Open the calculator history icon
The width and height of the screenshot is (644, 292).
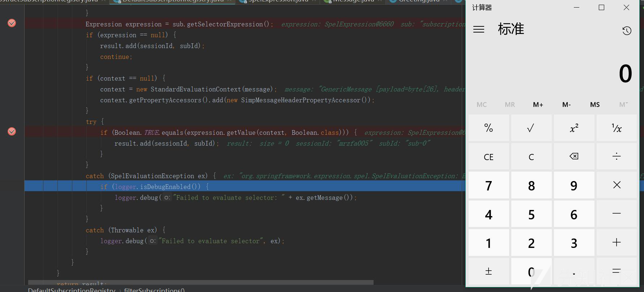pyautogui.click(x=627, y=31)
